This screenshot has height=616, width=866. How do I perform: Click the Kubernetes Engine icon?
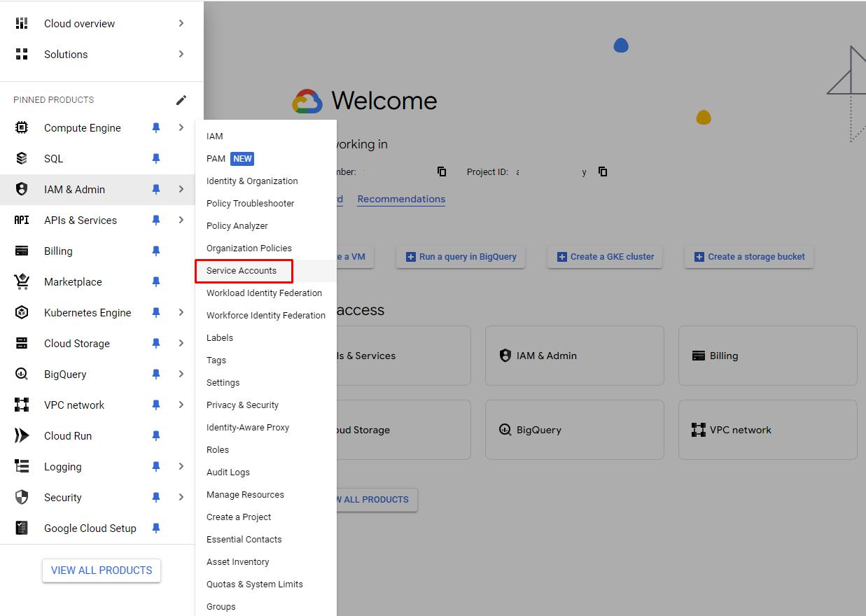click(x=22, y=312)
